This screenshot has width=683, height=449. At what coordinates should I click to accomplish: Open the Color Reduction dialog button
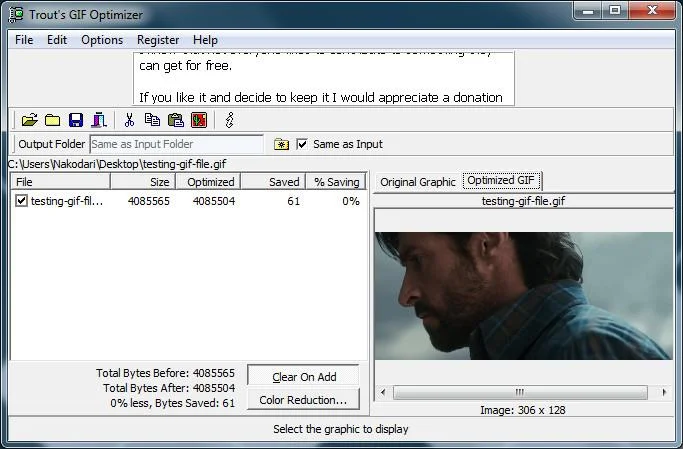pos(303,400)
